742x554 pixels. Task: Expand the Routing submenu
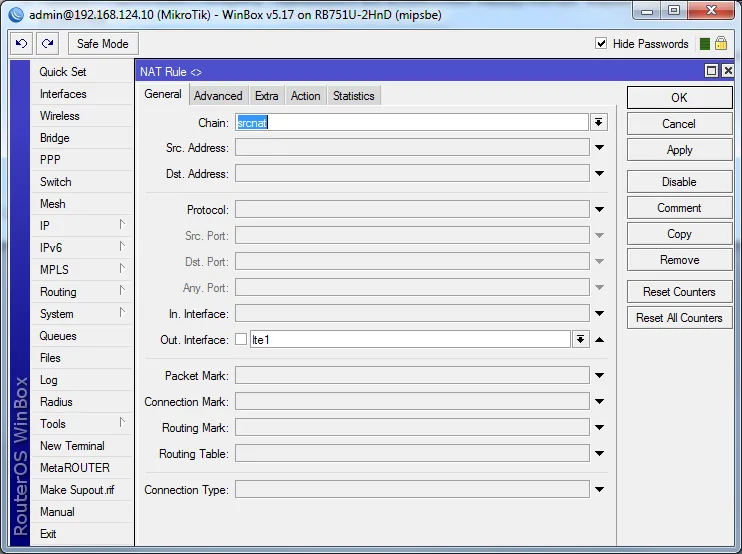[x=81, y=291]
